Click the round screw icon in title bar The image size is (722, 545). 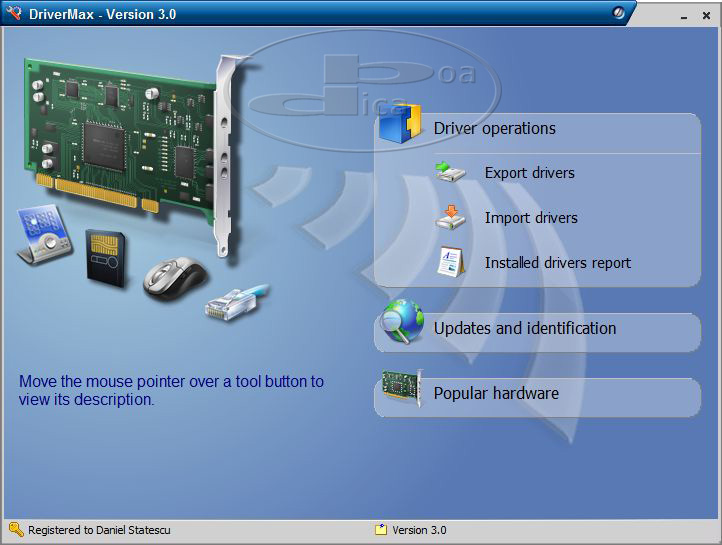point(620,13)
